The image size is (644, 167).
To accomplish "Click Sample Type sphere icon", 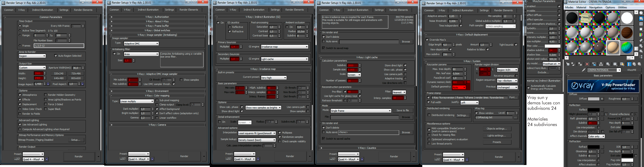I will coord(641,13).
